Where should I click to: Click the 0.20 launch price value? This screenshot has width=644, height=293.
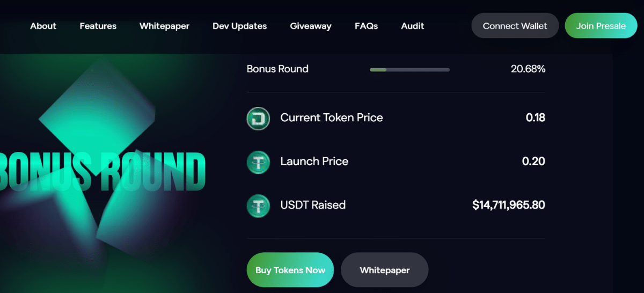(533, 161)
